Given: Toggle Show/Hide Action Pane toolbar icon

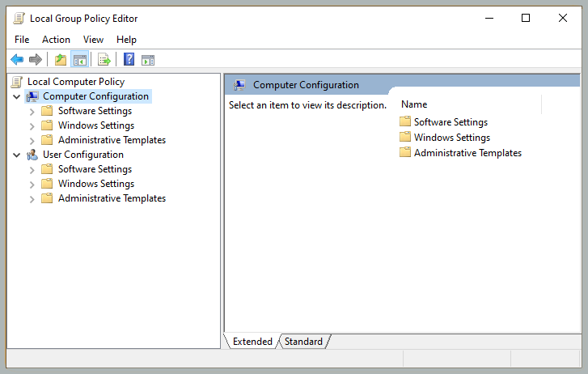Looking at the screenshot, I should click(148, 60).
